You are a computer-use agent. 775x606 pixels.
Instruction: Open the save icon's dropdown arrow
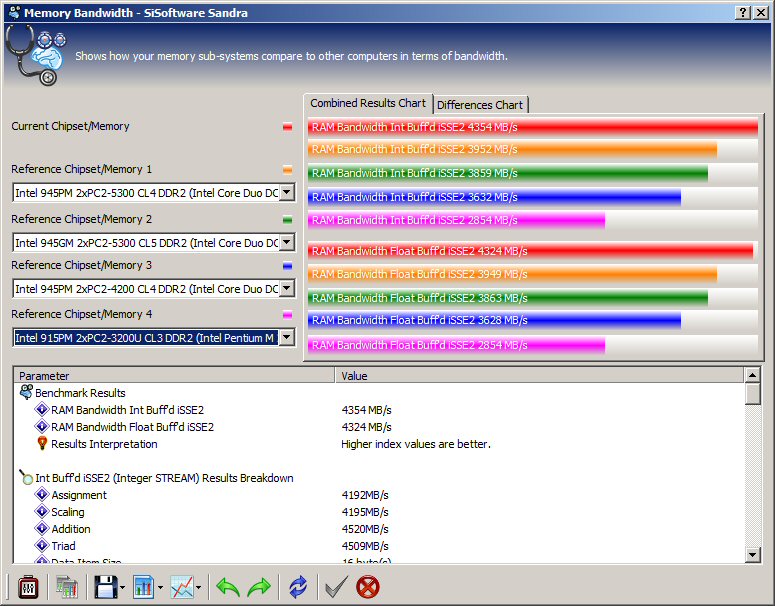(x=122, y=588)
